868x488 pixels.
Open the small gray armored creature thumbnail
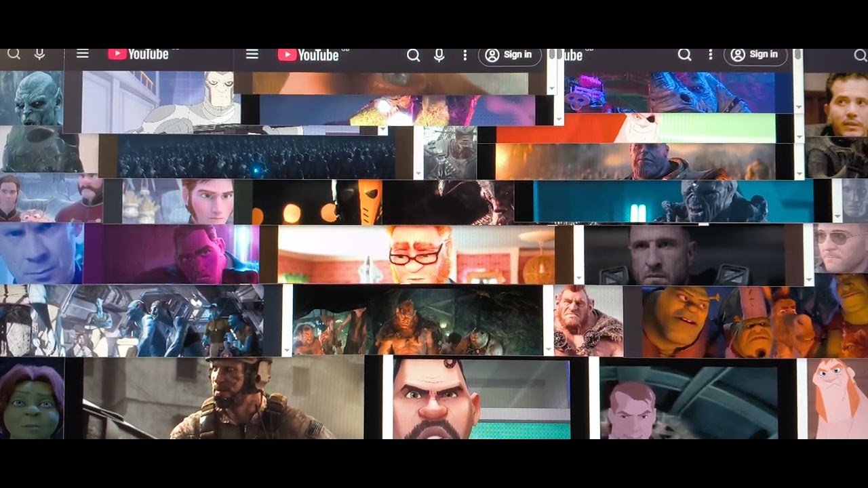point(450,152)
